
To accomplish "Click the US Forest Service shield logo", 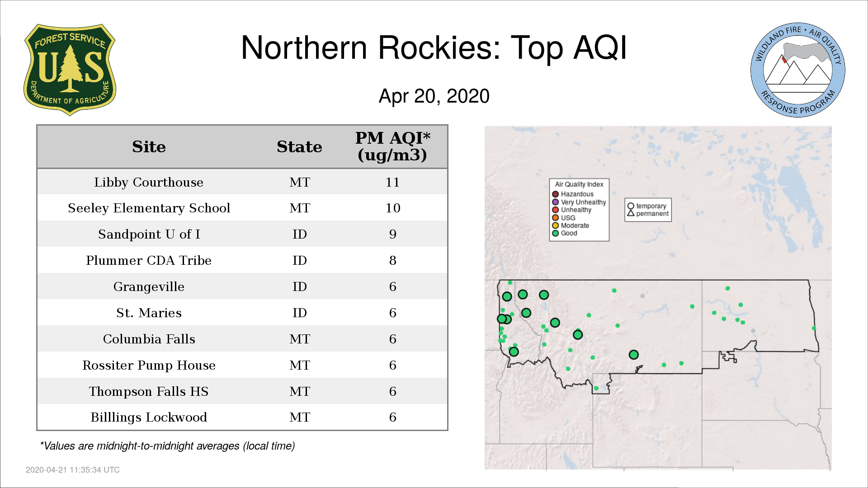I will pyautogui.click(x=70, y=70).
